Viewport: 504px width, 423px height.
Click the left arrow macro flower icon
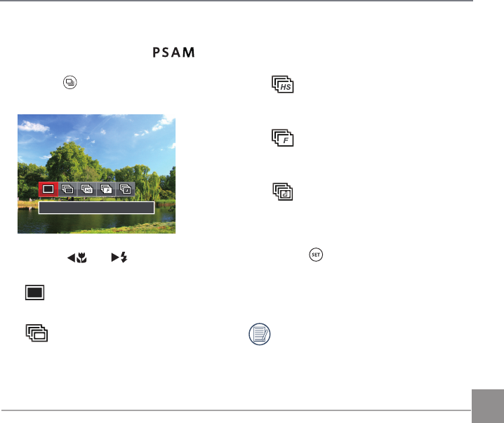pos(77,257)
